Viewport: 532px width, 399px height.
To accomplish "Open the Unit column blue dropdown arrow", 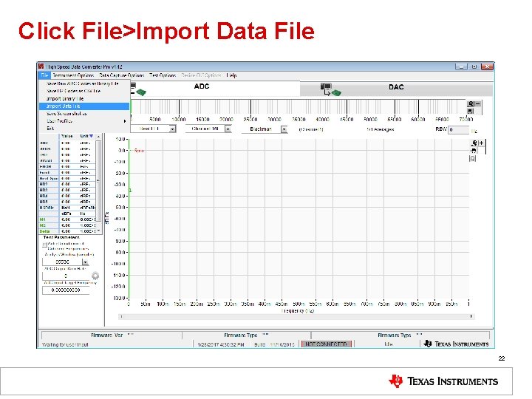I will 91,136.
